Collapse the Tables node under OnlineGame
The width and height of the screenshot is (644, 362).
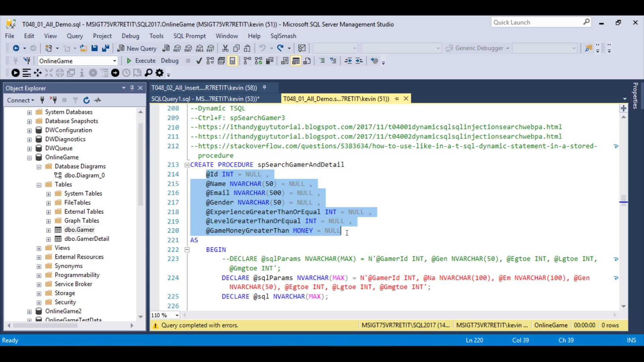(x=39, y=184)
